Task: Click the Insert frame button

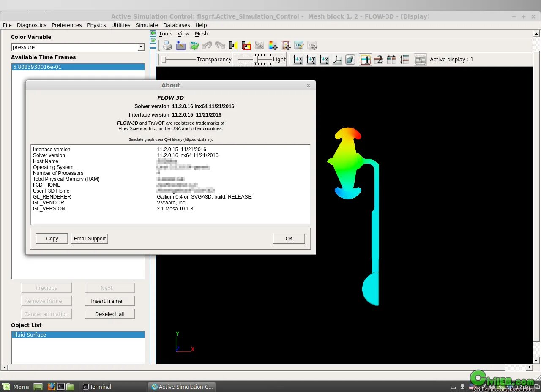Action: tap(110, 301)
